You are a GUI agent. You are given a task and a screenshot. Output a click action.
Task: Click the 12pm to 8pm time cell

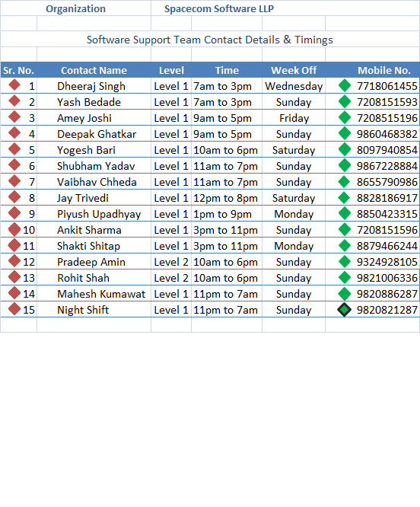(227, 198)
